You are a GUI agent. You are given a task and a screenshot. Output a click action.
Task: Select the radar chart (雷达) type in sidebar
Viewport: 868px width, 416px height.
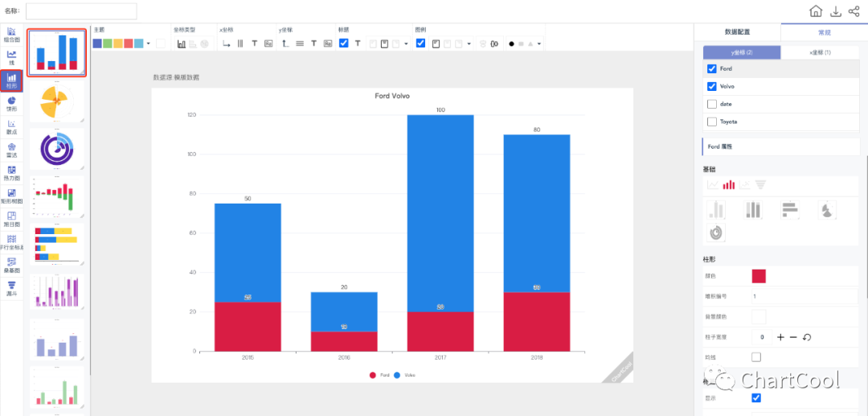[x=12, y=150]
